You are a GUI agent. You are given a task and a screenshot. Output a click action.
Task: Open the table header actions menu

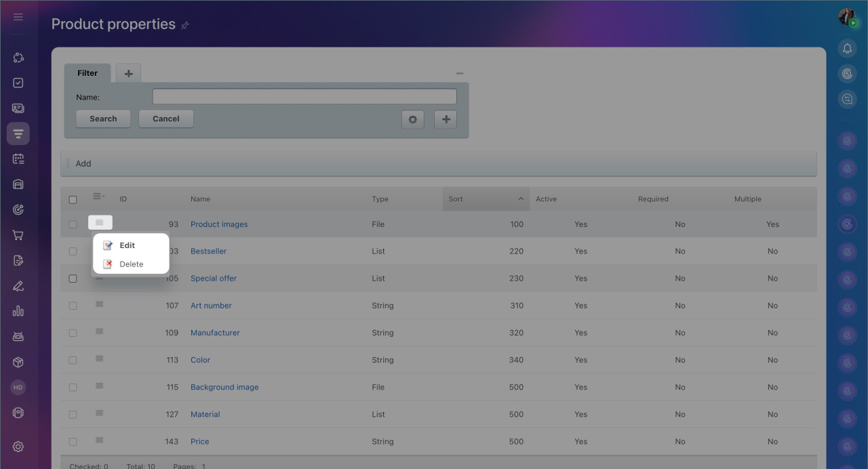pyautogui.click(x=98, y=197)
